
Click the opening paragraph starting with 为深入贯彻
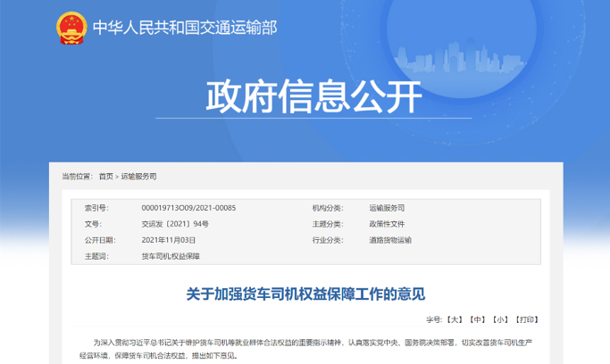pyautogui.click(x=305, y=349)
